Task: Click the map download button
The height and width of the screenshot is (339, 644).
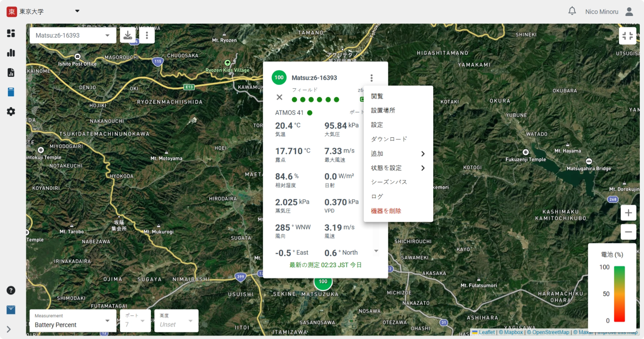Action: [128, 35]
